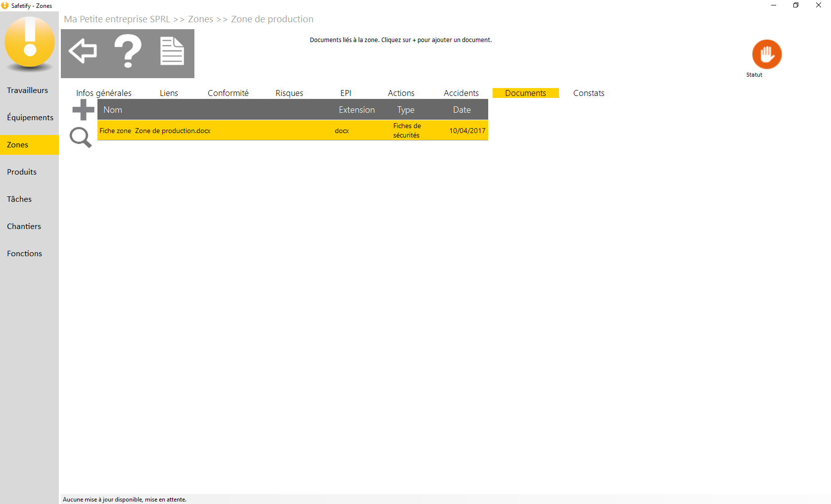Click the date 10/04/2017 cell
The height and width of the screenshot is (504, 831).
click(467, 131)
